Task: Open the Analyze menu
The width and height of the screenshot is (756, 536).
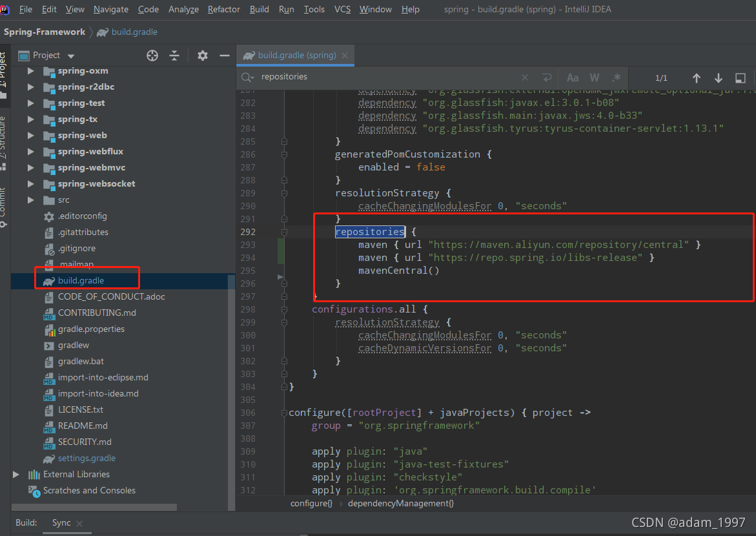Action: (x=183, y=9)
